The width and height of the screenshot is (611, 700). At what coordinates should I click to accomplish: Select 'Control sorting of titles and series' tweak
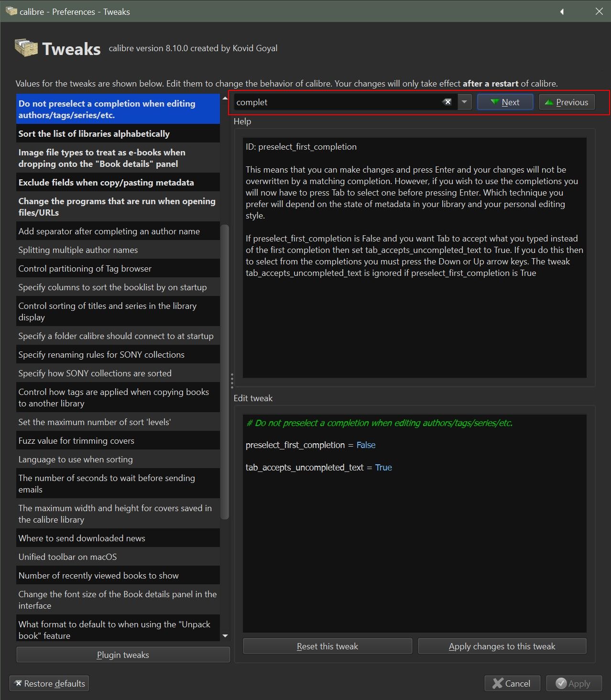pos(118,312)
